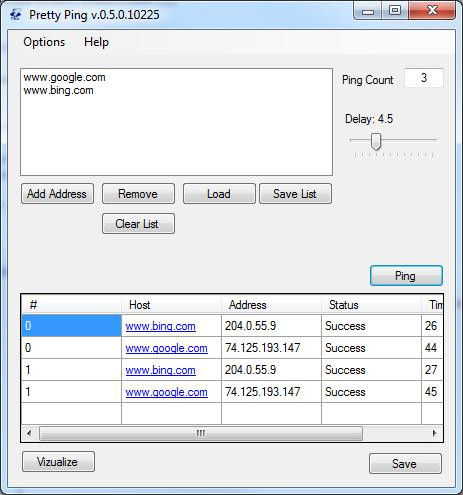
Task: Click the left arrow of horizontal scrollbar
Action: [29, 433]
